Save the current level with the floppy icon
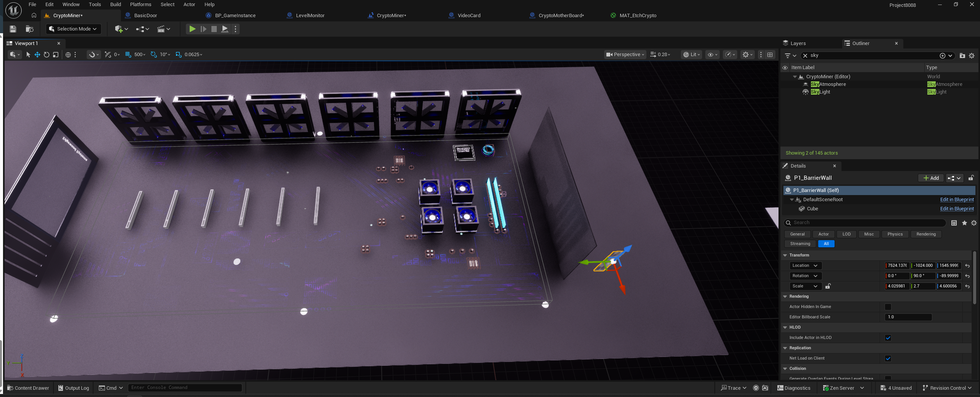Viewport: 980px width, 397px height. click(x=13, y=29)
